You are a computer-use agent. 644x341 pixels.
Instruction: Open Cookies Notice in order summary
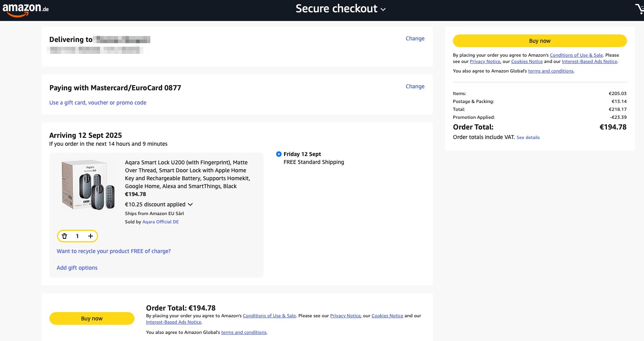coord(527,61)
